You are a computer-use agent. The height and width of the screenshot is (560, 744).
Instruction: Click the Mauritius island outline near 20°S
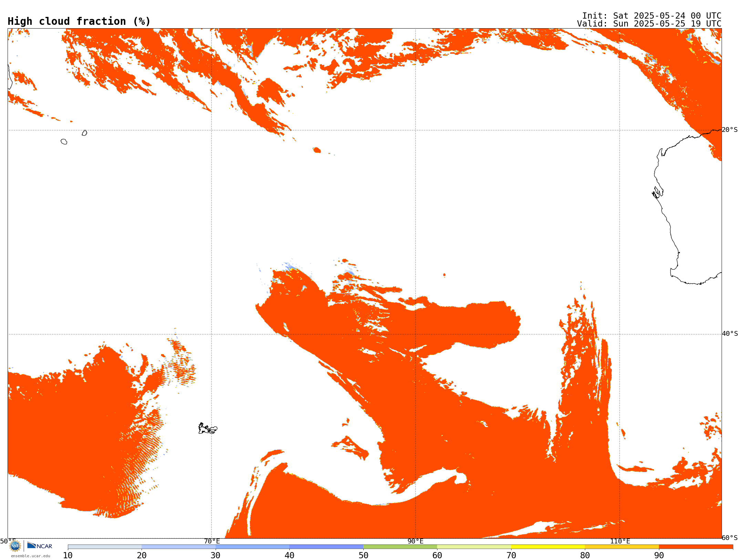pyautogui.click(x=84, y=133)
